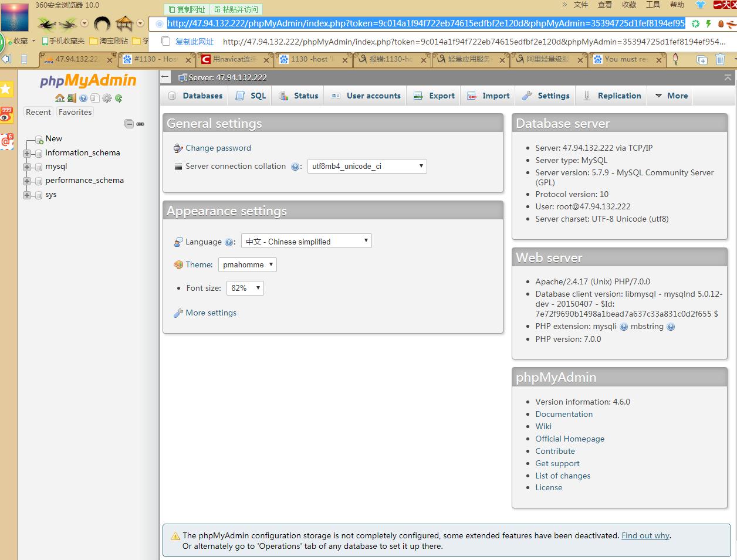737x560 pixels.
Task: Click the yellow star favorites sidebar icon
Action: pos(6,89)
